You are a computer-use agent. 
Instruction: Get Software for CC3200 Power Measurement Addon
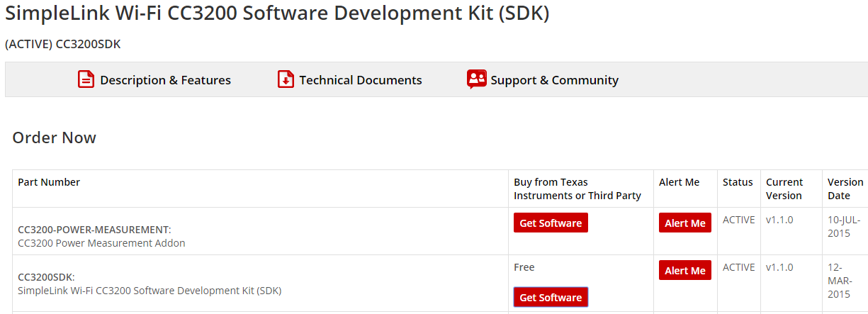551,223
